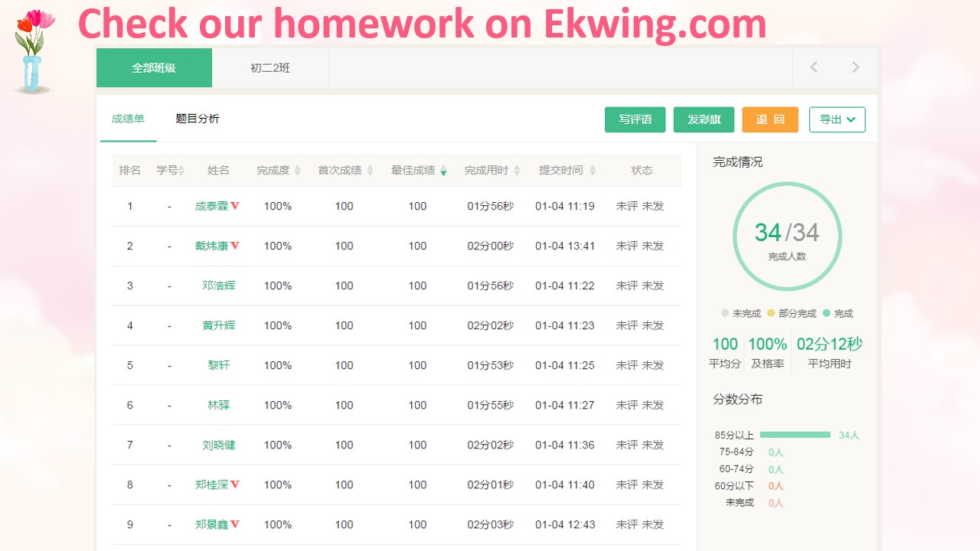Click the 状态 column header
The width and height of the screenshot is (980, 551).
tap(642, 170)
